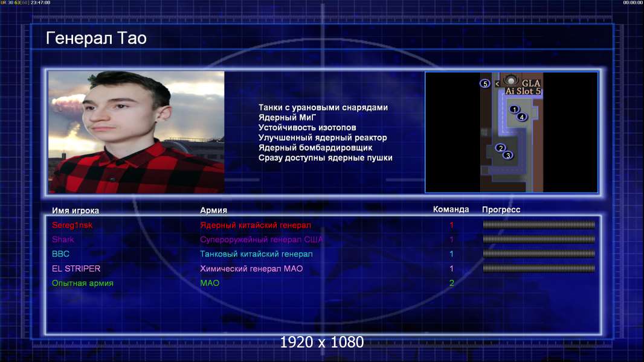Screen dimensions: 644x362
Task: Click Shark loading progress bar
Action: point(539,239)
